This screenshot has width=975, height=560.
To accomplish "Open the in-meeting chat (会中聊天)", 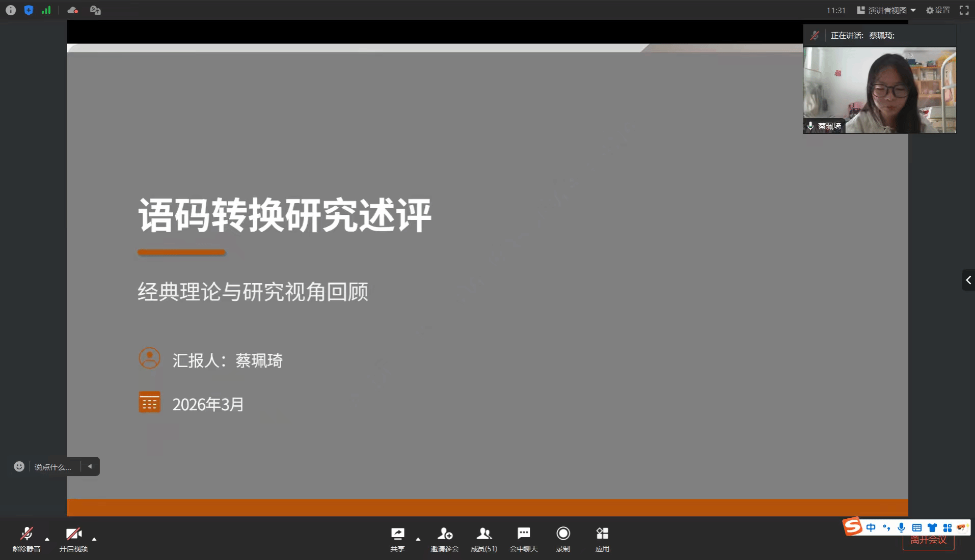I will [524, 539].
